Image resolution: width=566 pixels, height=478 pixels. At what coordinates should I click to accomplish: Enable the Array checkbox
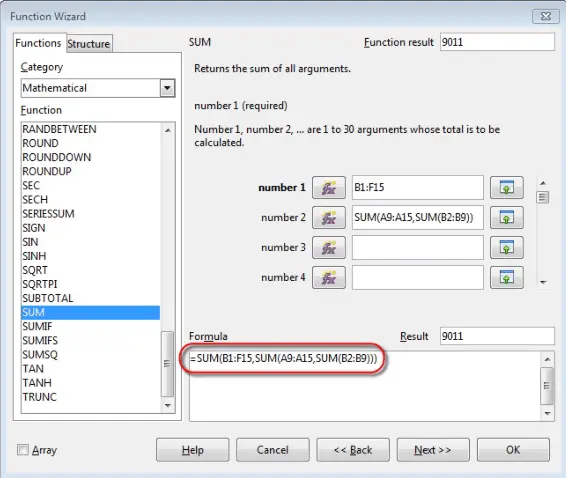[x=23, y=450]
